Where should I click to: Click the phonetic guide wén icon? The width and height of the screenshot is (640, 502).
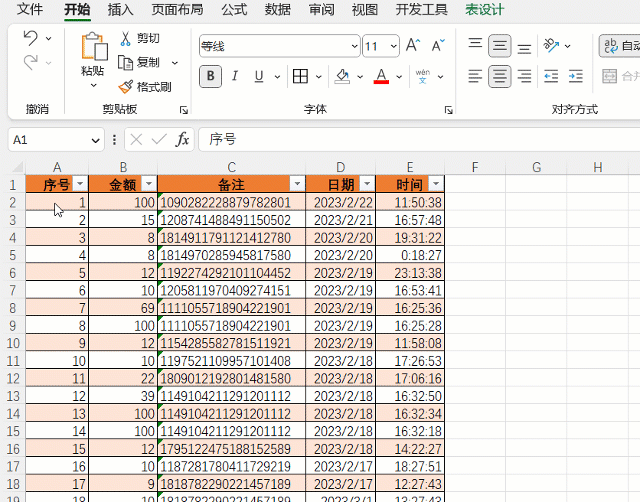tap(422, 76)
